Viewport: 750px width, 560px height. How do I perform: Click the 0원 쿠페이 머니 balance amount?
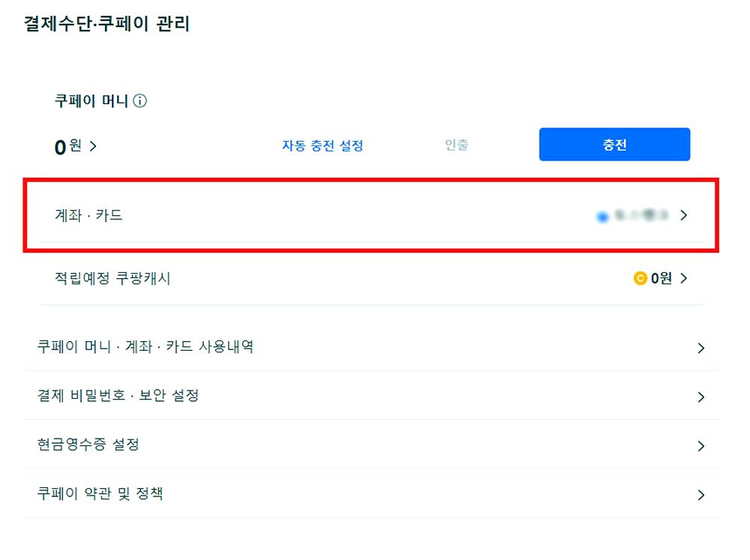67,147
